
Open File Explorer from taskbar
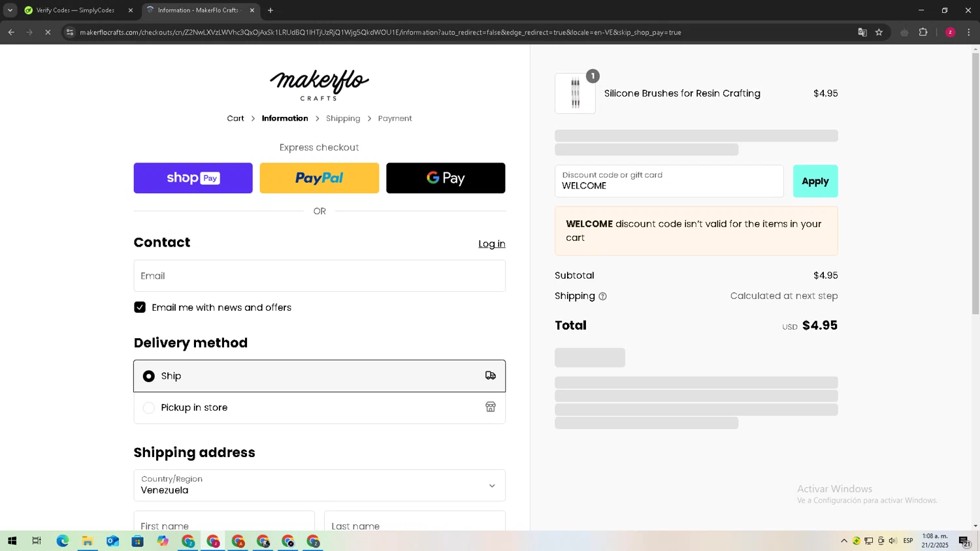coord(88,541)
